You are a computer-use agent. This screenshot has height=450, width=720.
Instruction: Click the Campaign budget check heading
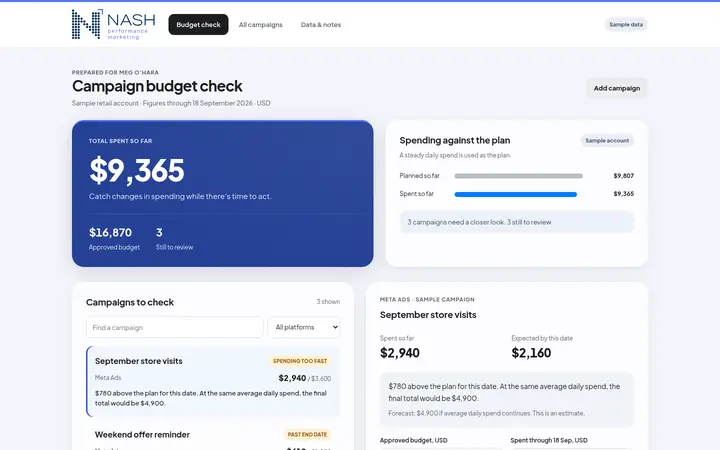[157, 86]
